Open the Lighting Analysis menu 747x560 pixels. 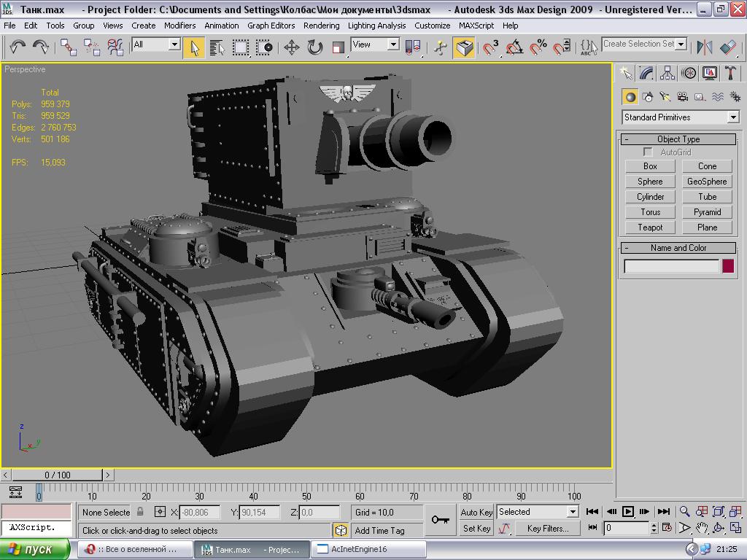[x=376, y=26]
